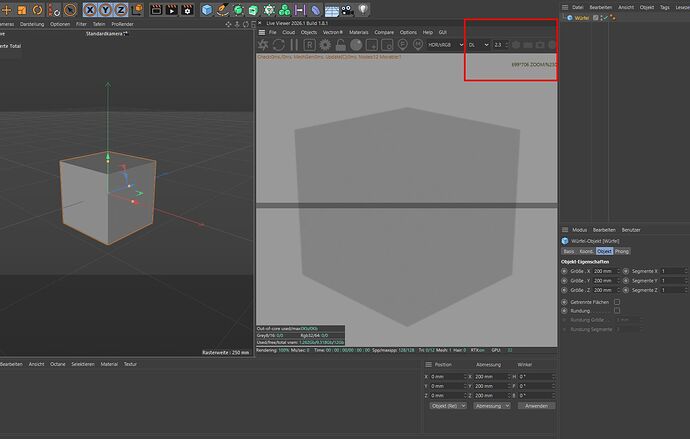The height and width of the screenshot is (439, 690).
Task: Add a floor grid environment object
Action: click(331, 10)
